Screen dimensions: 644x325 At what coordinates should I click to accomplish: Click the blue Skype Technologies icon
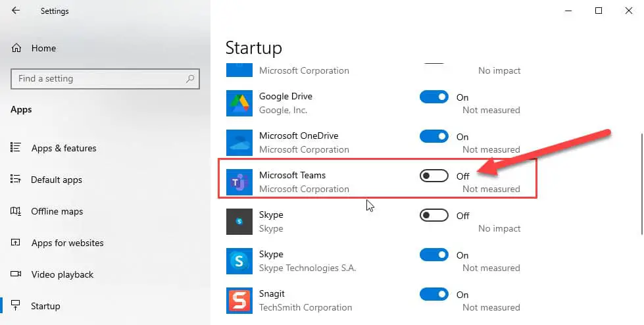[x=239, y=261]
